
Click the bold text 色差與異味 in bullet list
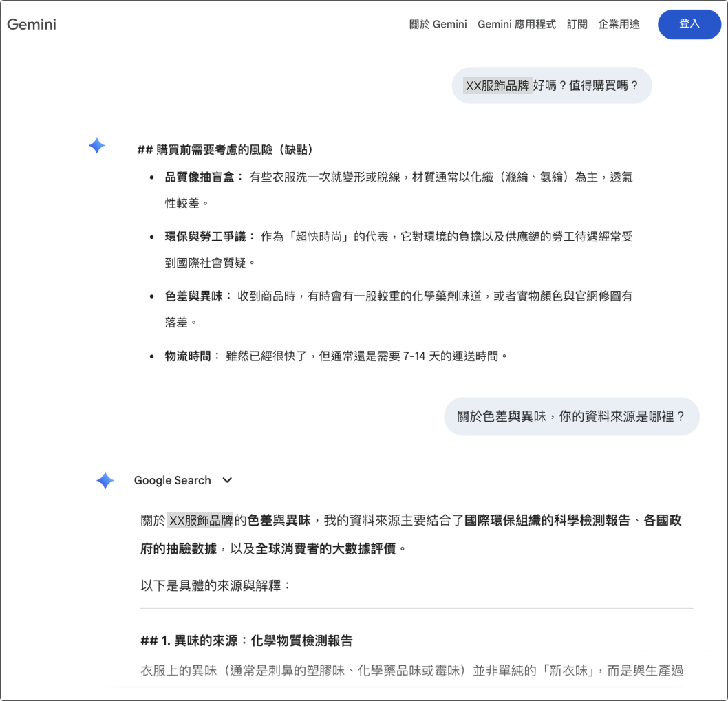[193, 296]
